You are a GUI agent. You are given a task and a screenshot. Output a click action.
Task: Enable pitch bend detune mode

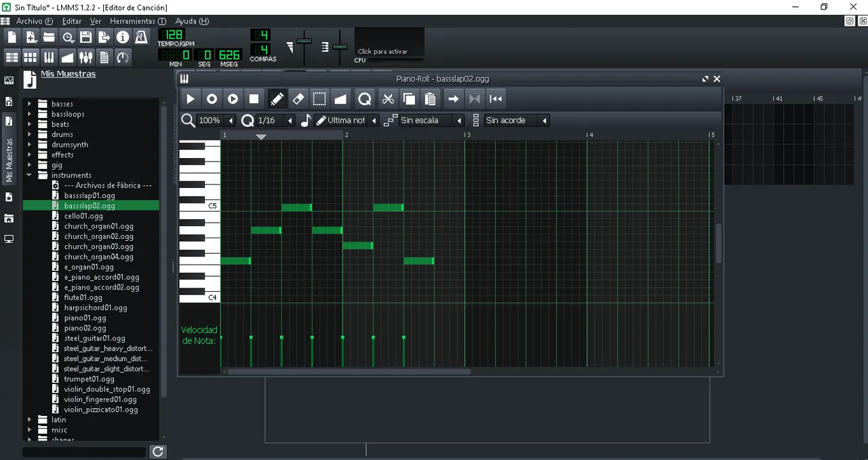(340, 99)
